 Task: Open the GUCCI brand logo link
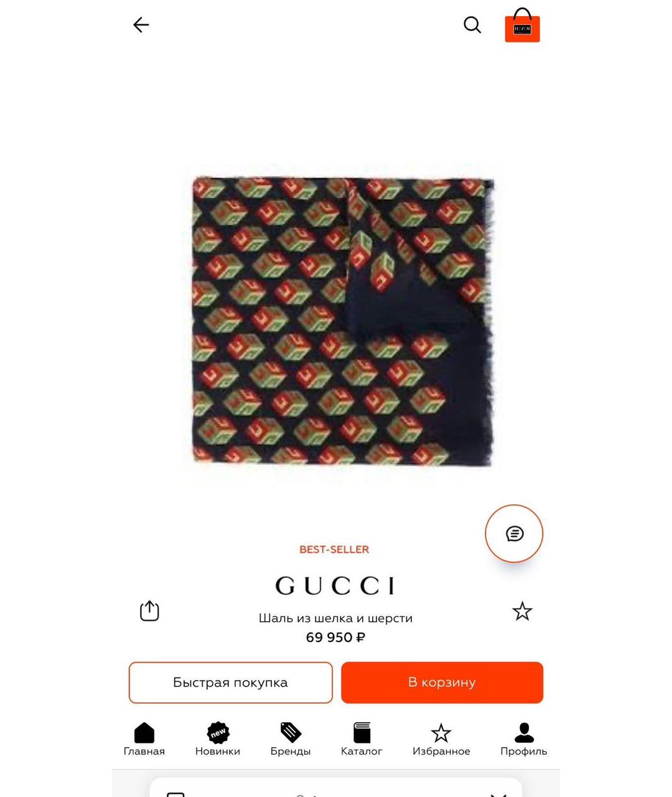coord(335,585)
